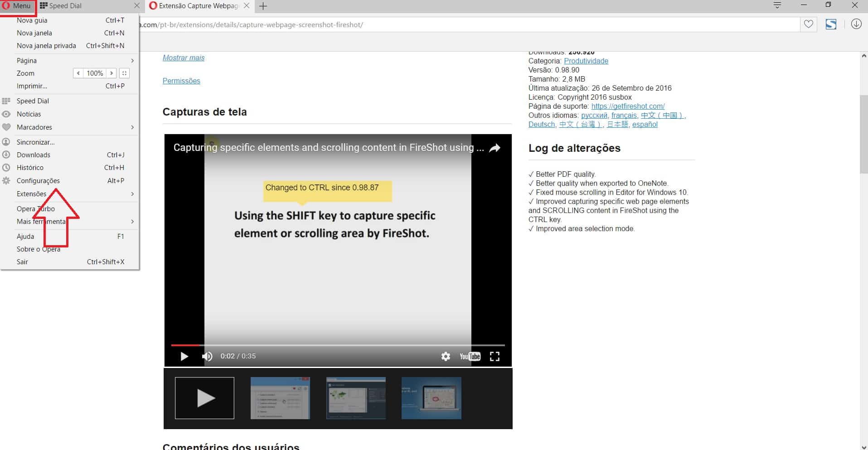Seek on the video progress bar
The width and height of the screenshot is (868, 450).
click(338, 345)
